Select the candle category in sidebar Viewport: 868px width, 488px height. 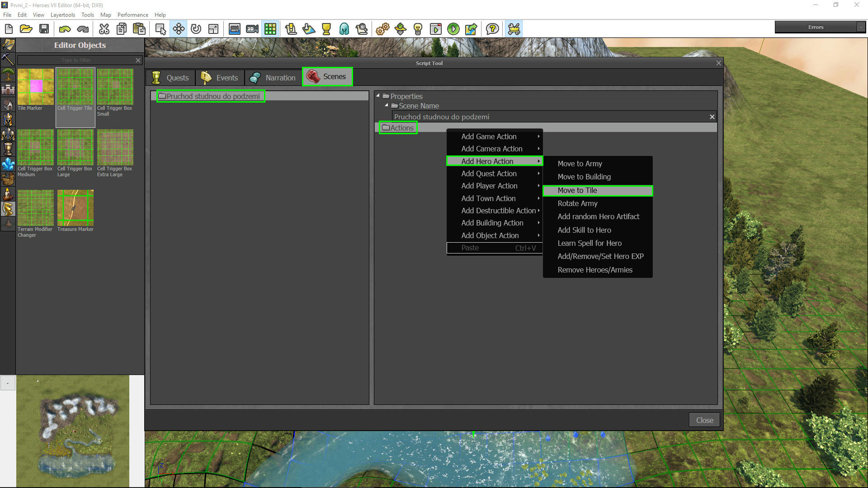click(8, 194)
